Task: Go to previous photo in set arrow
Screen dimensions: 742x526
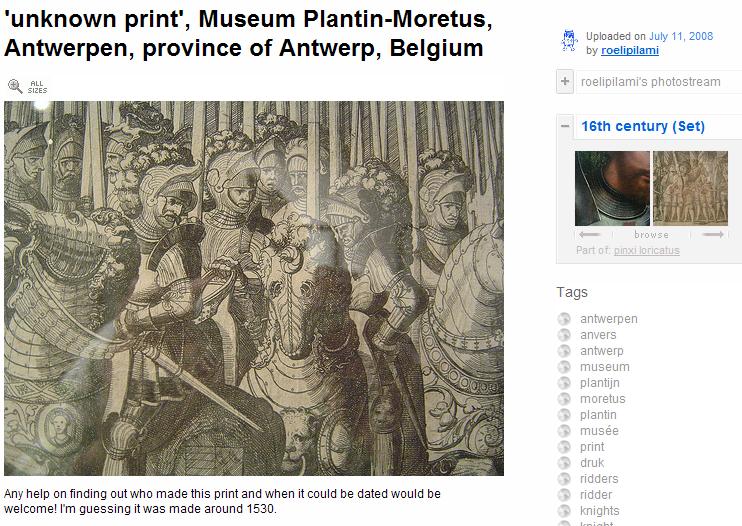Action: 590,235
